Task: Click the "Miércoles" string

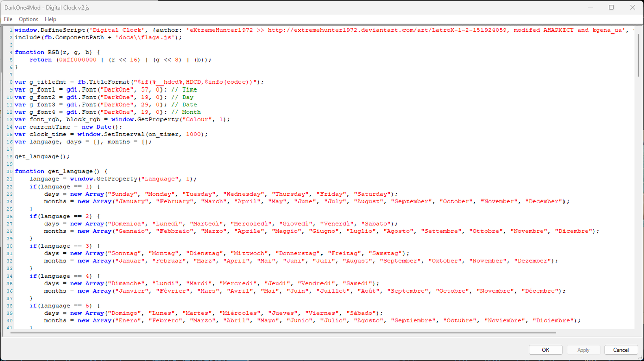Action: (240, 313)
